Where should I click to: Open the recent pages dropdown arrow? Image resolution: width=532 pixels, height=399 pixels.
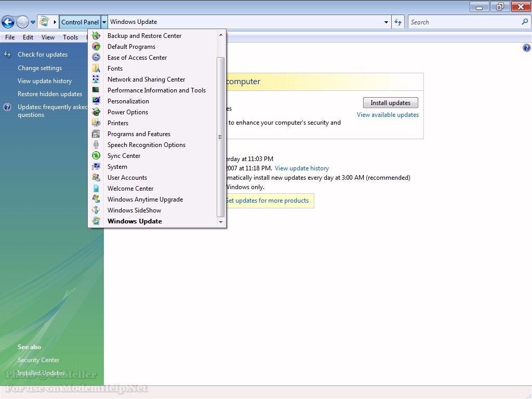(33, 22)
